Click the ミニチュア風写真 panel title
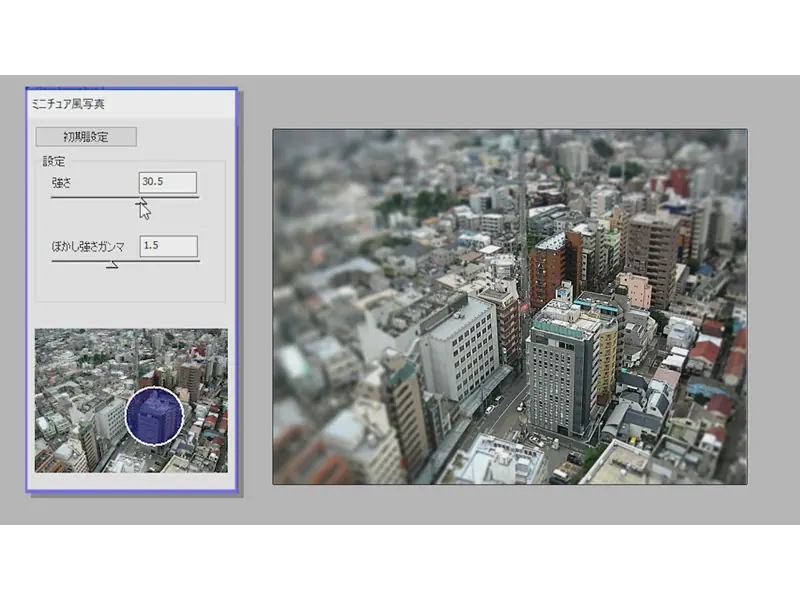The image size is (800, 600). click(x=72, y=105)
